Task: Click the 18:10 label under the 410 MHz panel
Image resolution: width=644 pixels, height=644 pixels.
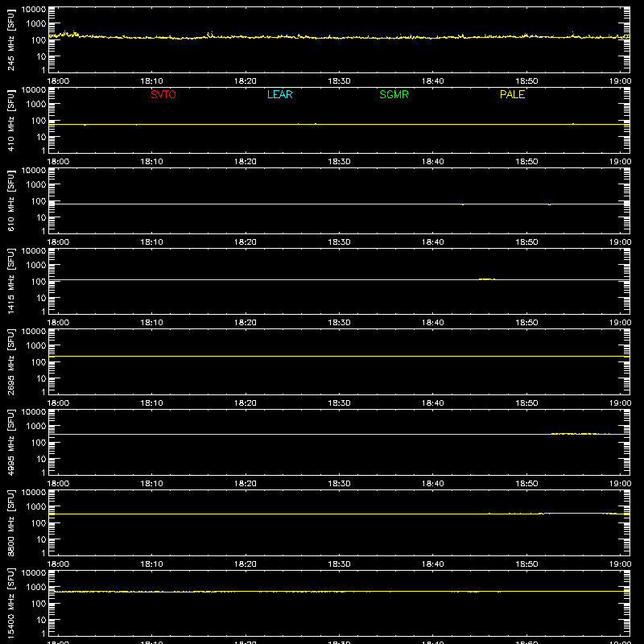Action: tap(151, 162)
